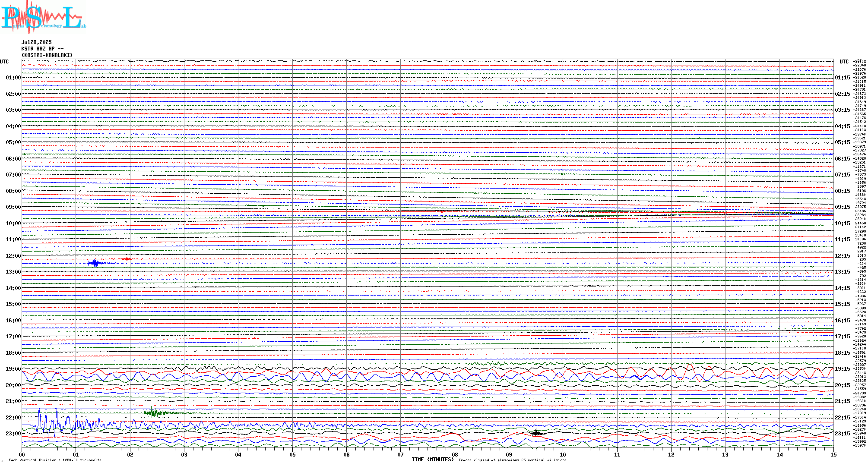868x466 pixels.
Task: Click the 20:15 label on the right
Action: tap(843, 385)
